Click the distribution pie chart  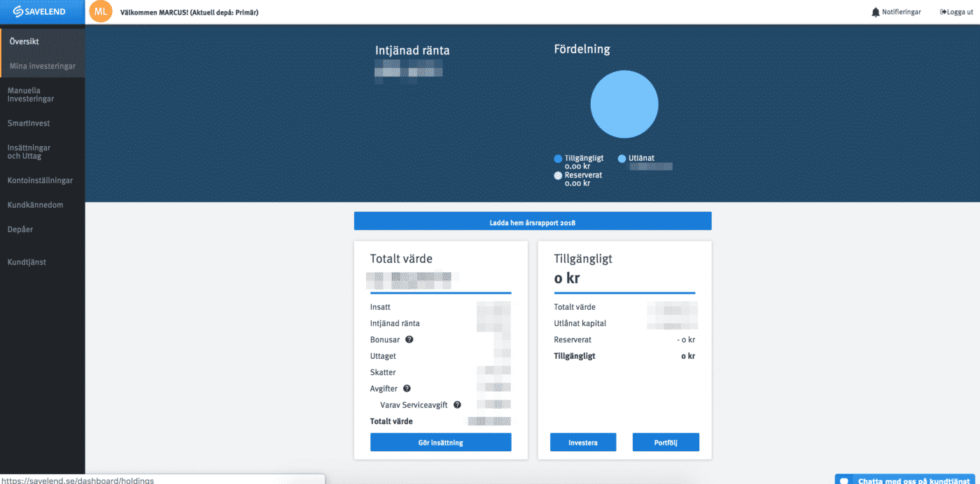pos(624,104)
